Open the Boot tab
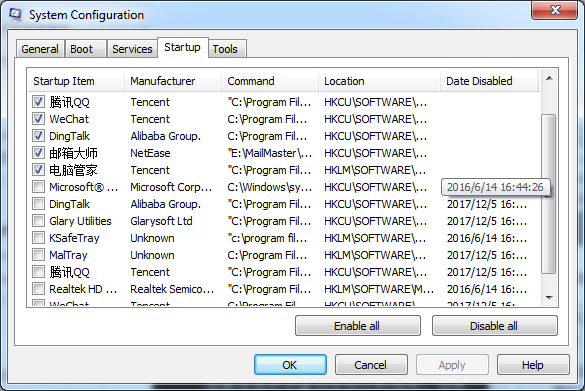Viewport: 585px width, 391px height. (85, 49)
